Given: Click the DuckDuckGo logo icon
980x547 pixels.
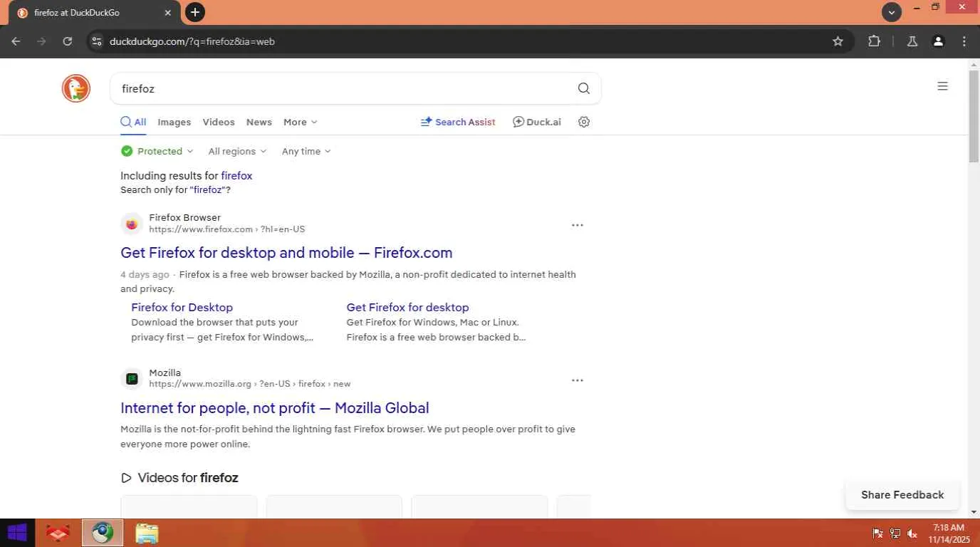Looking at the screenshot, I should coord(76,88).
